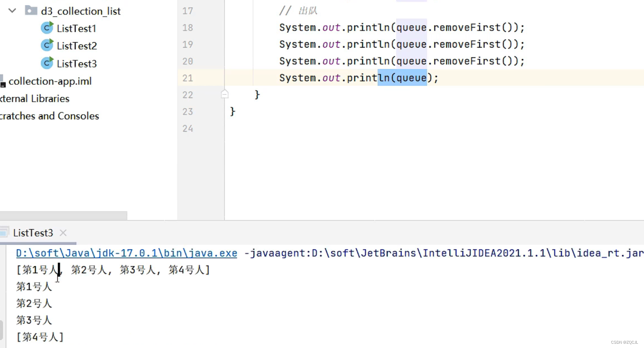Click the d3_collection_list package folder icon
Viewport: 644px width, 348px height.
pos(31,10)
